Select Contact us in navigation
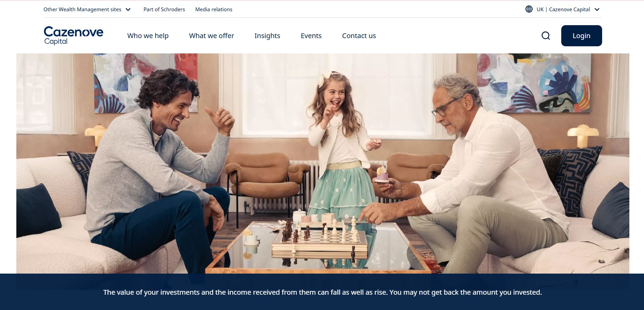The height and width of the screenshot is (310, 644). 359,36
